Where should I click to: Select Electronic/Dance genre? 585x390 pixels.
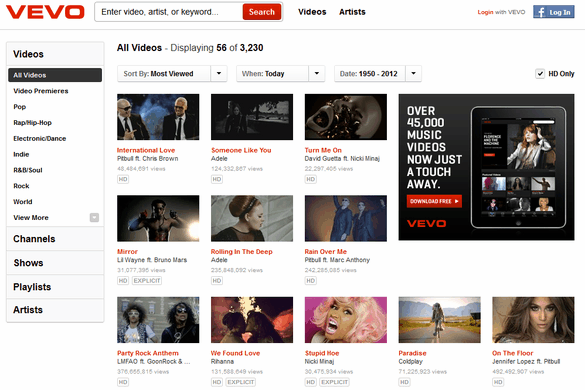pos(40,138)
